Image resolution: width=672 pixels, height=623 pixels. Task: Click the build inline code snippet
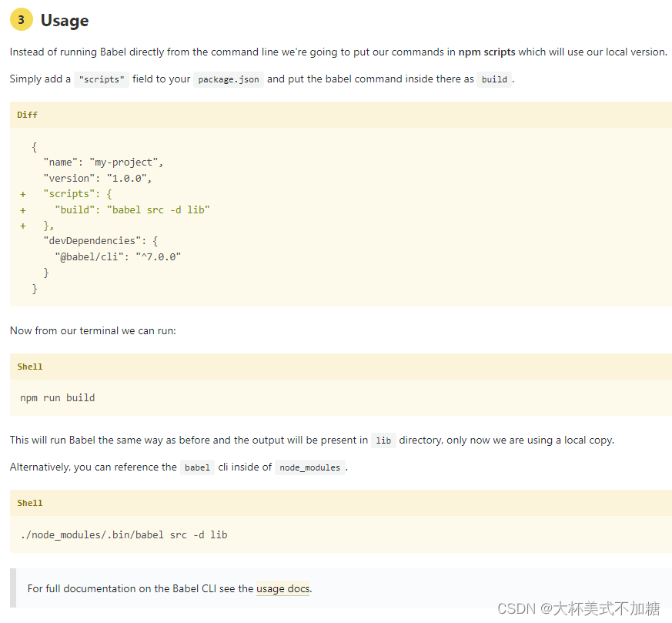pyautogui.click(x=494, y=79)
